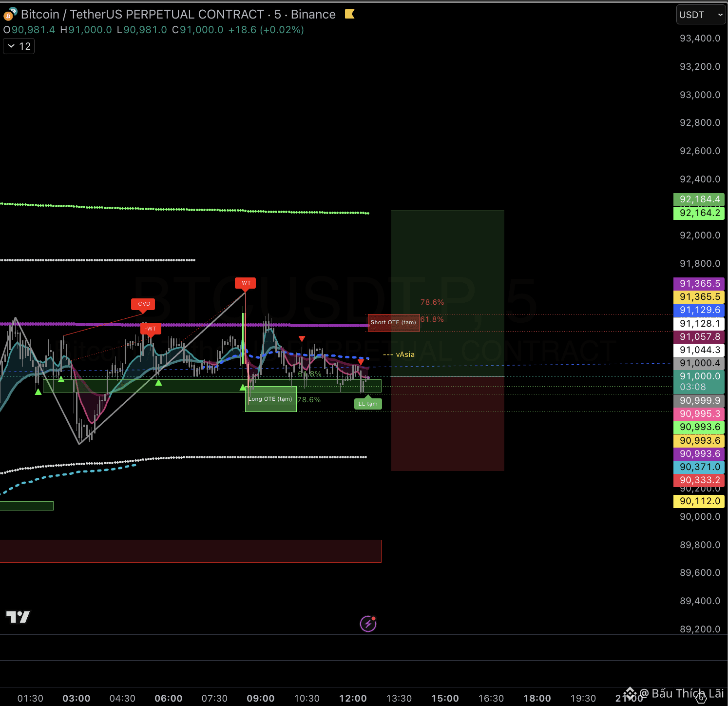This screenshot has height=706, width=728.
Task: Click the red 78.6% Fibonacci label
Action: (432, 302)
